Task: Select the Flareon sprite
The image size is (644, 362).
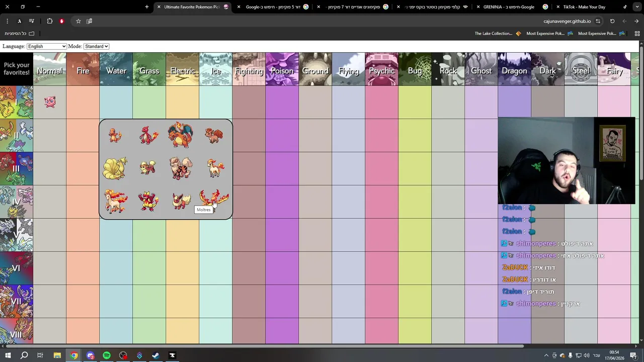Action: point(181,201)
